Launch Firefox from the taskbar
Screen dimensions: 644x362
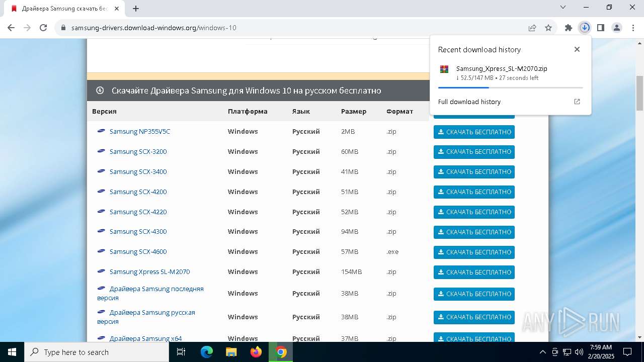(256, 352)
